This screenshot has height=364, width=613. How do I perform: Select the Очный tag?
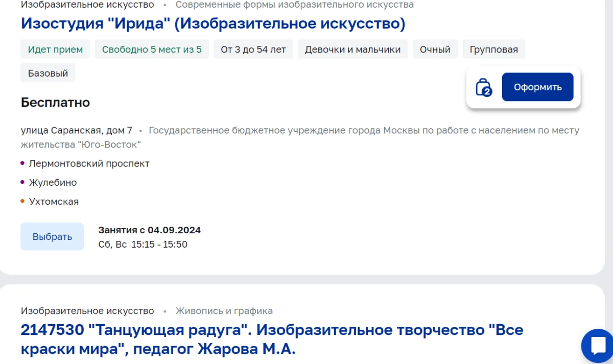pos(435,50)
